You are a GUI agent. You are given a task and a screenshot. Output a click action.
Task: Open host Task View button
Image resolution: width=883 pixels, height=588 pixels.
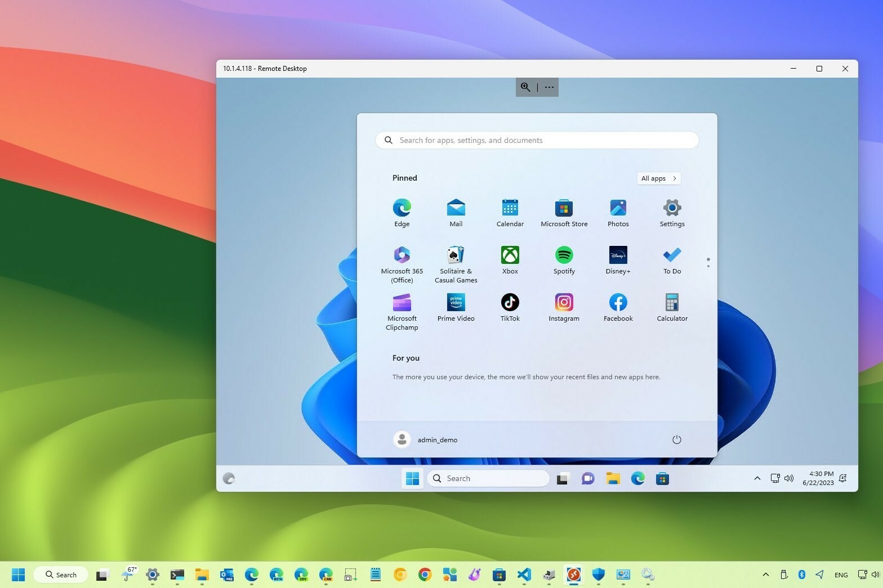102,574
